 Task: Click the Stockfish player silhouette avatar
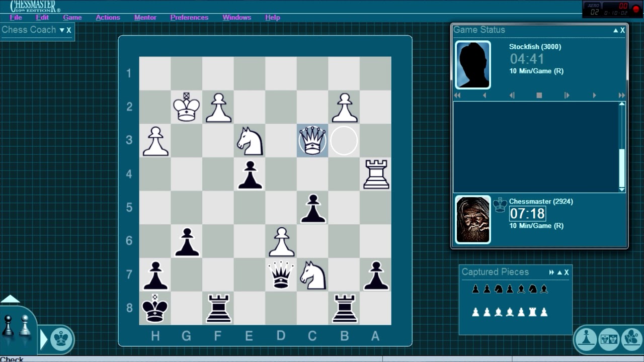click(473, 65)
